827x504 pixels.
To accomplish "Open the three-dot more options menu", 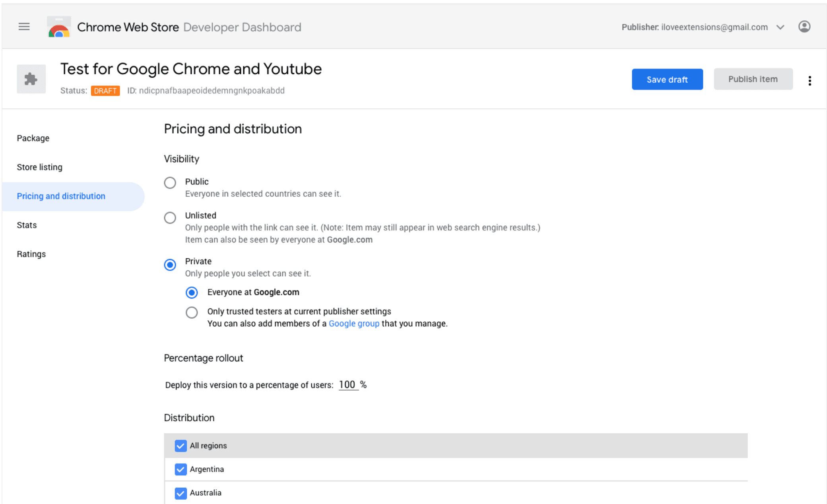I will tap(810, 81).
